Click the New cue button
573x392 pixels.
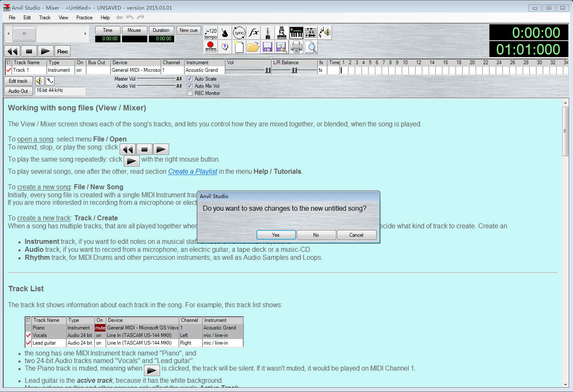[x=188, y=30]
